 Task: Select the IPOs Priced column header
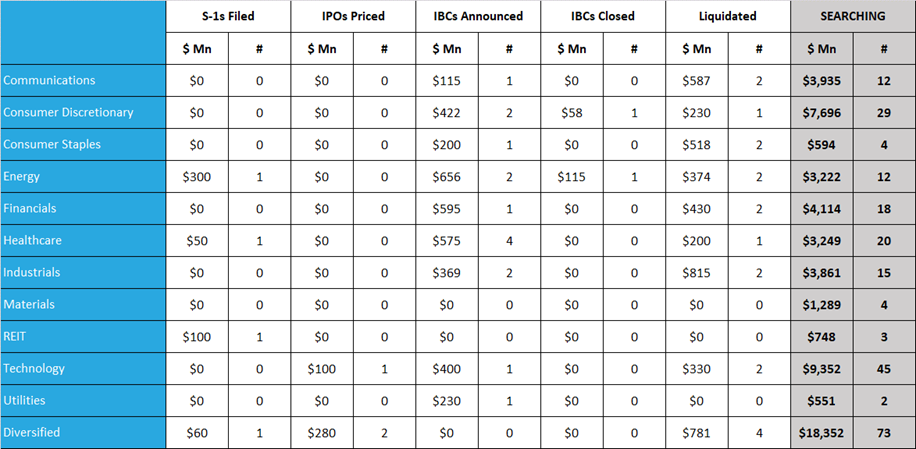[353, 17]
